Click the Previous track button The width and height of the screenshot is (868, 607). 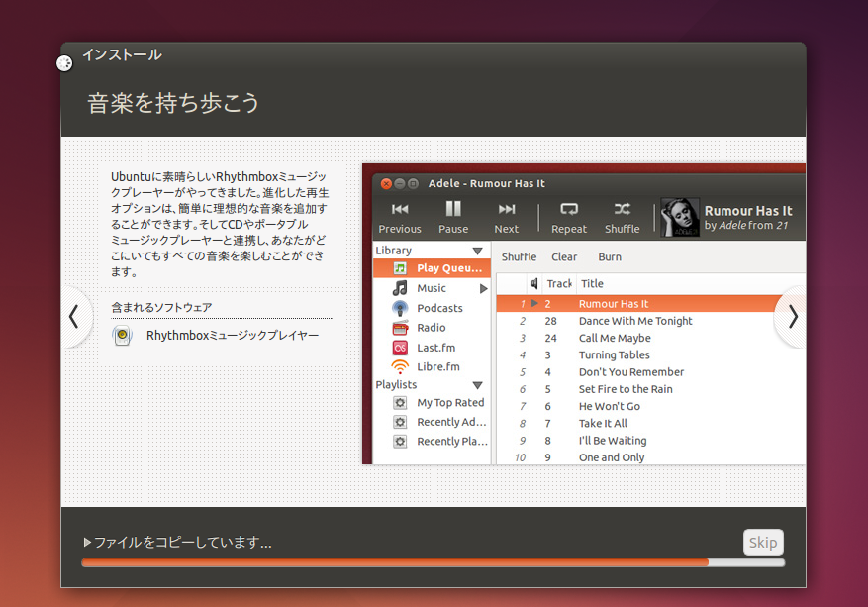tap(400, 218)
